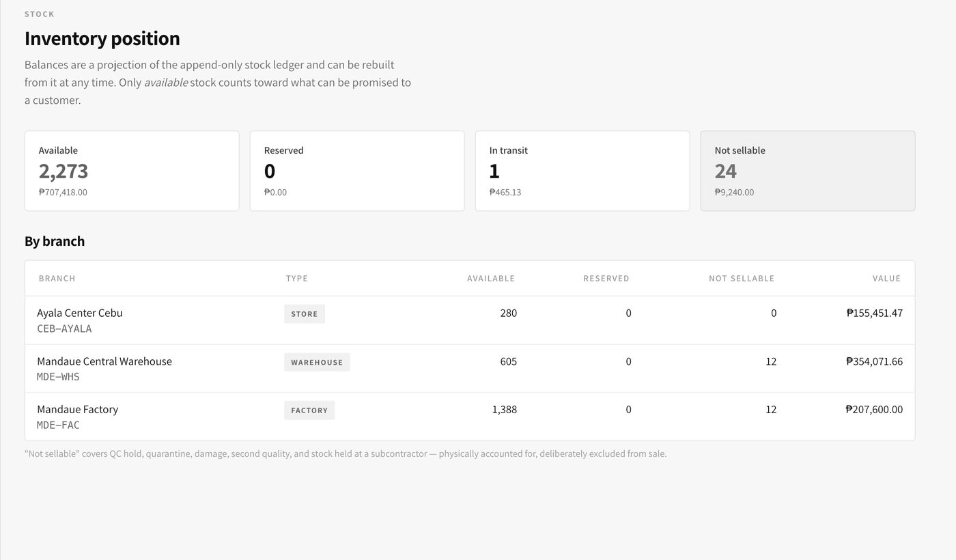The height and width of the screenshot is (560, 956).
Task: Click the By branch section heading
Action: [55, 241]
